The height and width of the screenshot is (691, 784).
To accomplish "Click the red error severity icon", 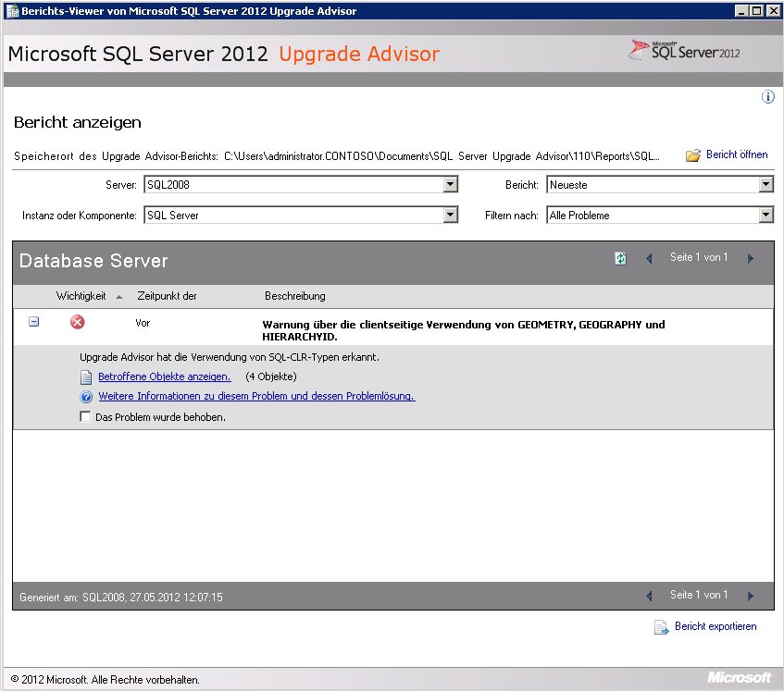I will coord(77,322).
